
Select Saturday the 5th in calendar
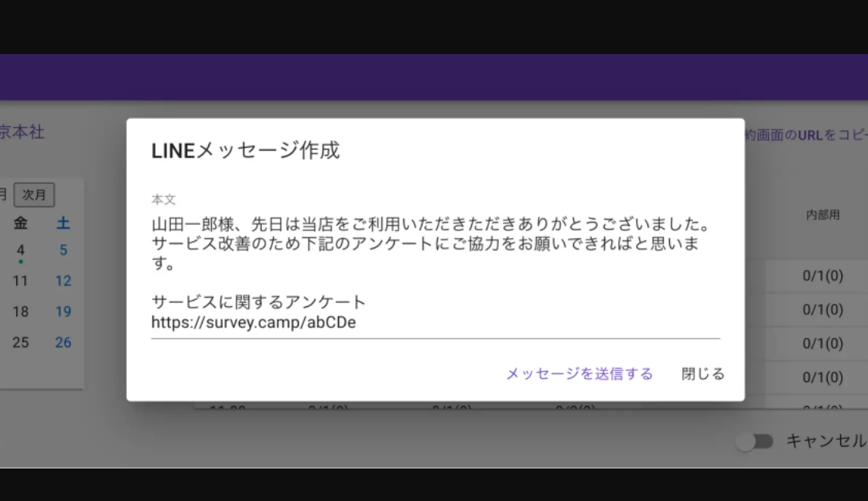click(x=63, y=250)
